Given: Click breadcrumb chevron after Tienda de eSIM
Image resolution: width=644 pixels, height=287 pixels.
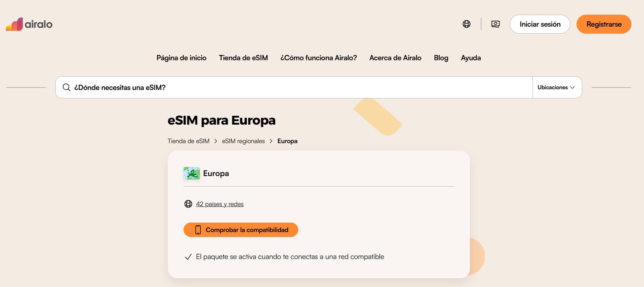Looking at the screenshot, I should coord(216,141).
